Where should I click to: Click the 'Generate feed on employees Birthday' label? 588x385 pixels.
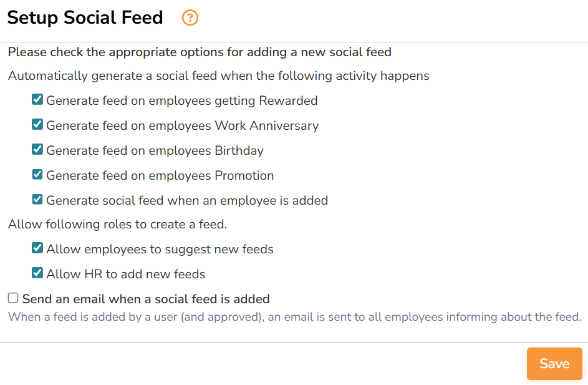tap(155, 150)
